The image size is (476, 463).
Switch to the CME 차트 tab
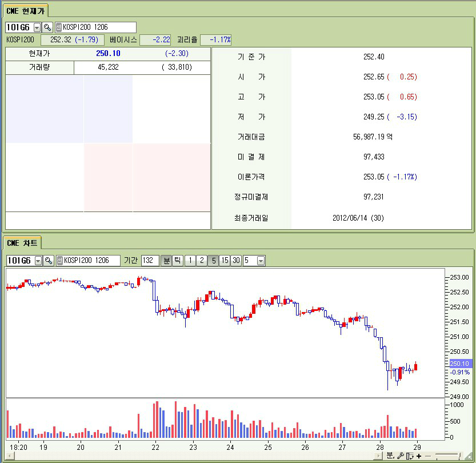pos(22,243)
